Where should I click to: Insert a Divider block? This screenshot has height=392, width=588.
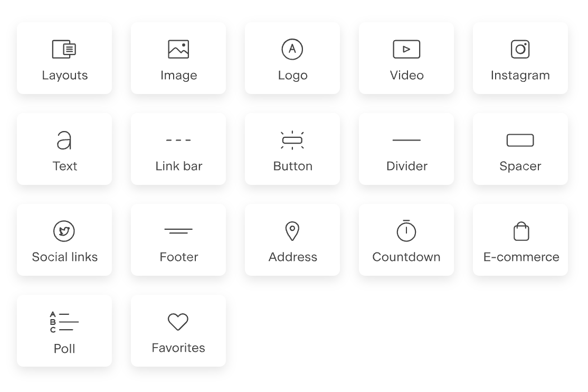tap(406, 149)
